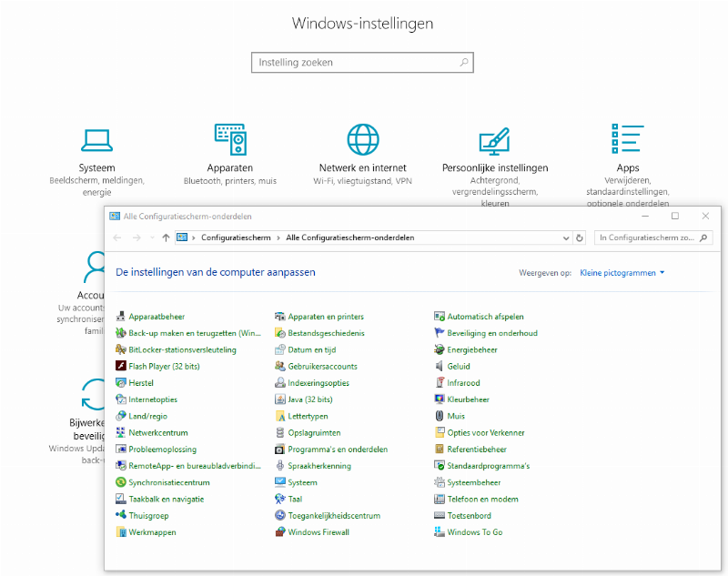This screenshot has height=576, width=728.
Task: Go back with the left arrow button
Action: pos(117,237)
